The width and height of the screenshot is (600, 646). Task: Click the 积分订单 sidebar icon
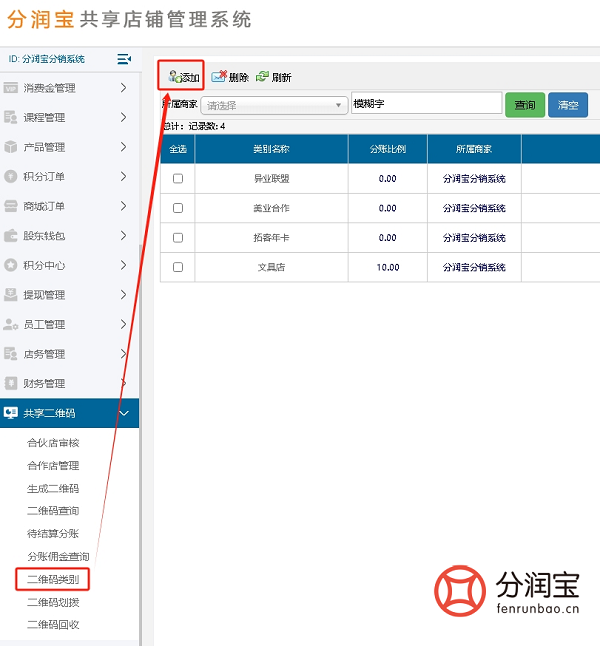[10, 176]
